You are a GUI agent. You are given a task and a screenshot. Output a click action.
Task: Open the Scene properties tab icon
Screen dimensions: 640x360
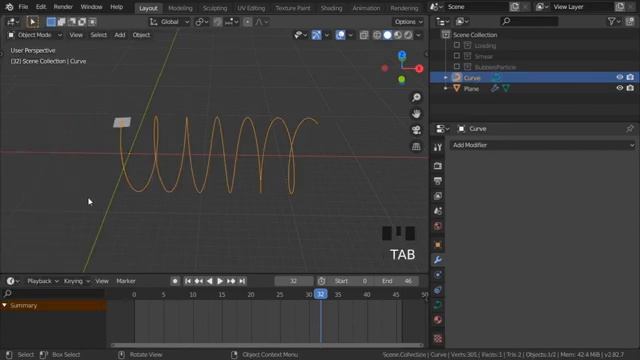[x=438, y=211]
